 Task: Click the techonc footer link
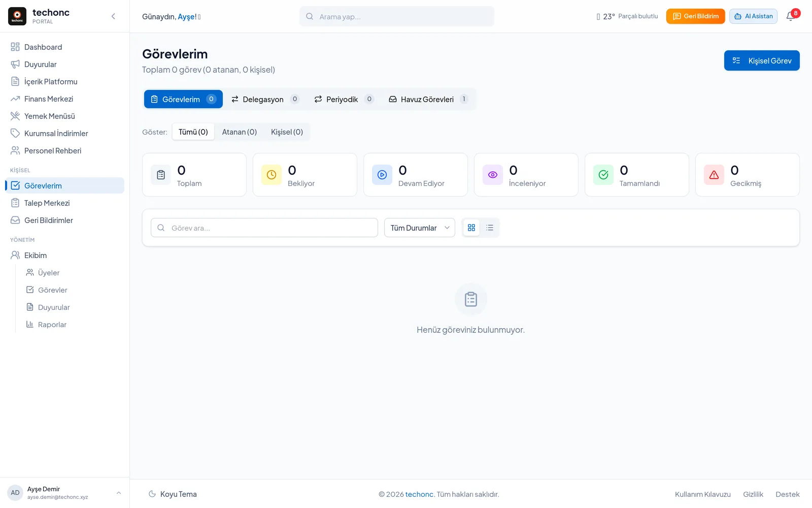[419, 494]
